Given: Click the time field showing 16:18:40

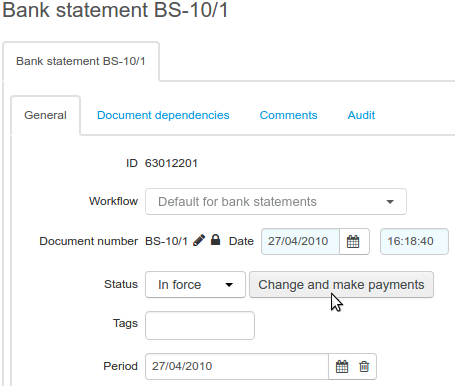Looking at the screenshot, I should click(414, 241).
